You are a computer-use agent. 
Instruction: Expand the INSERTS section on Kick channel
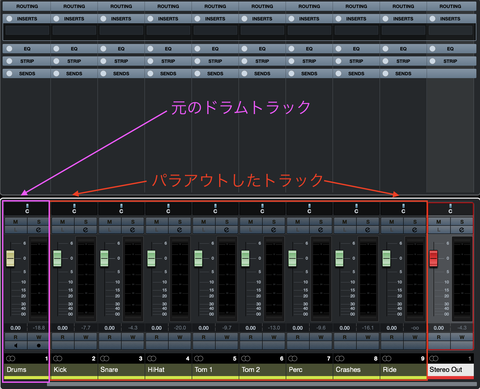pyautogui.click(x=74, y=19)
